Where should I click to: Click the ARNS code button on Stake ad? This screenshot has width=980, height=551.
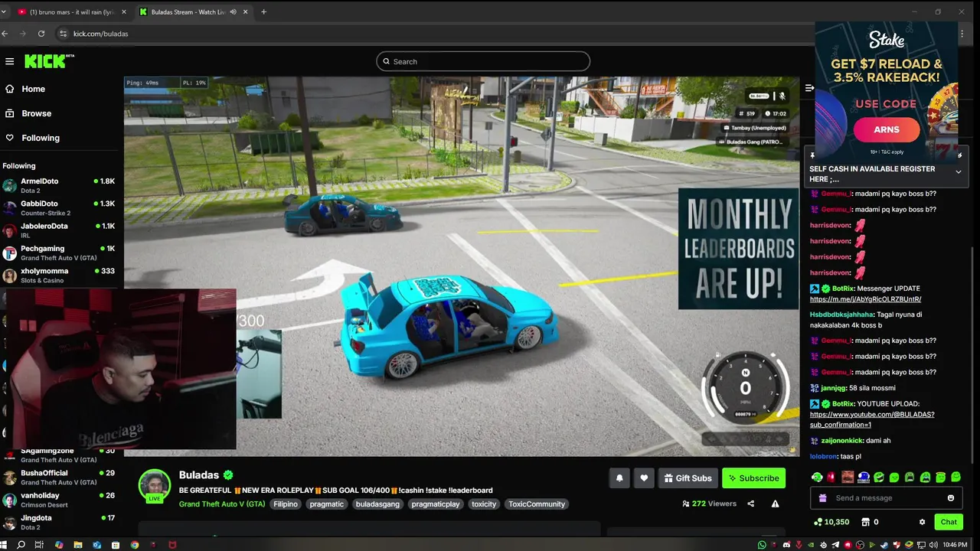click(887, 129)
